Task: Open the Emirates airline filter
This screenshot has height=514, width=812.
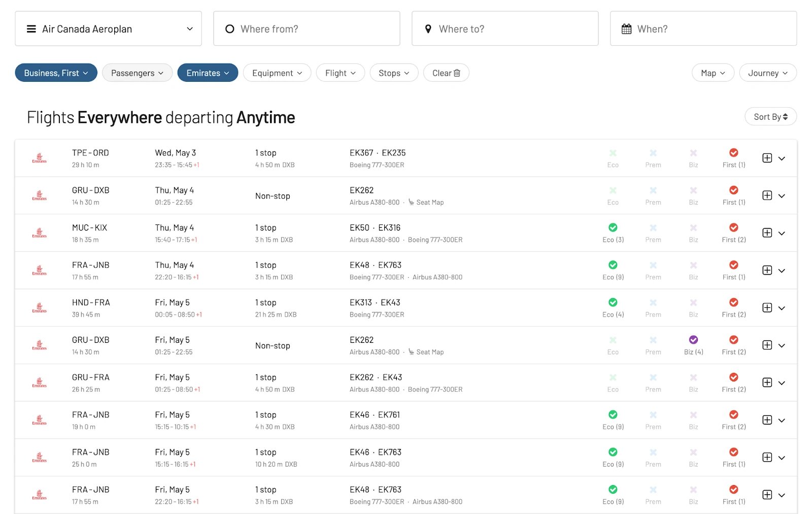Action: point(208,73)
